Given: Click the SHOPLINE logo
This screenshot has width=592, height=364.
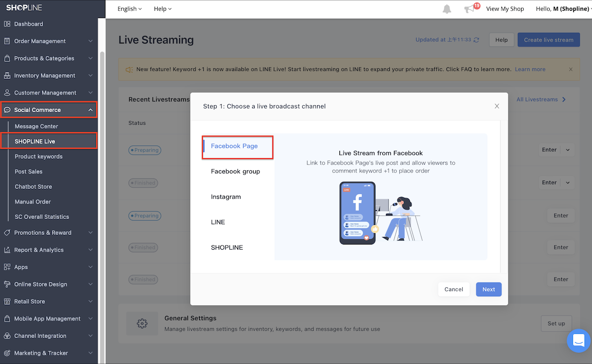Looking at the screenshot, I should point(24,7).
